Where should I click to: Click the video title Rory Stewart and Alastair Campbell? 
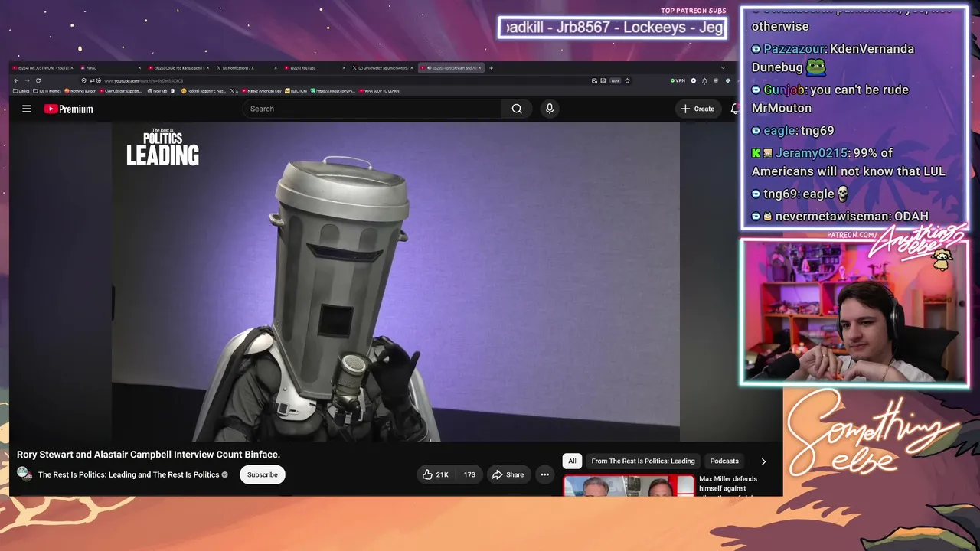pyautogui.click(x=149, y=455)
